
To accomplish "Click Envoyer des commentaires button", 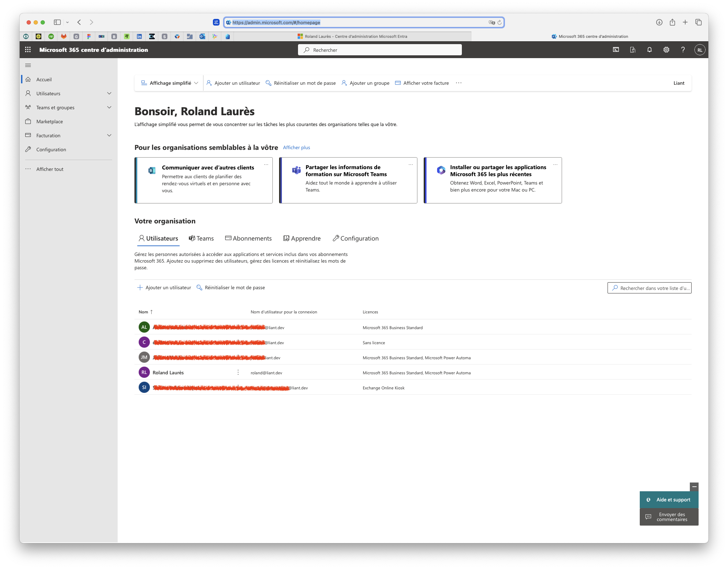I will coord(669,517).
